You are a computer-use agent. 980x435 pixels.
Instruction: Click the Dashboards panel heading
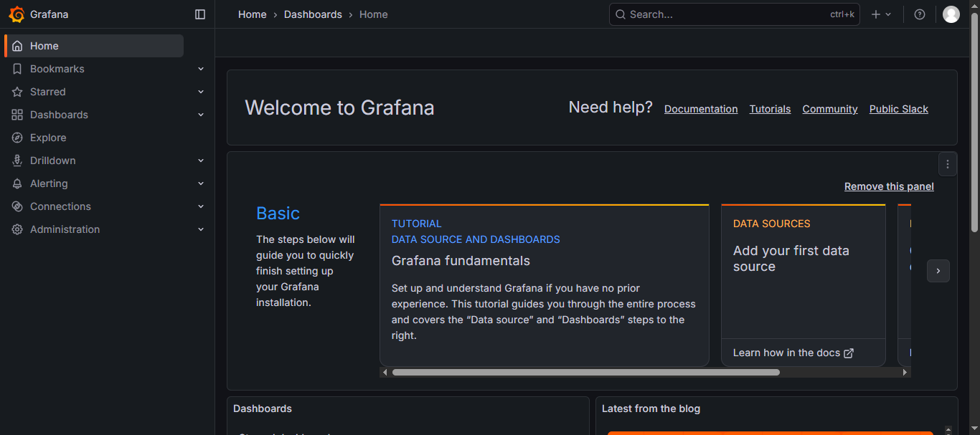[263, 408]
